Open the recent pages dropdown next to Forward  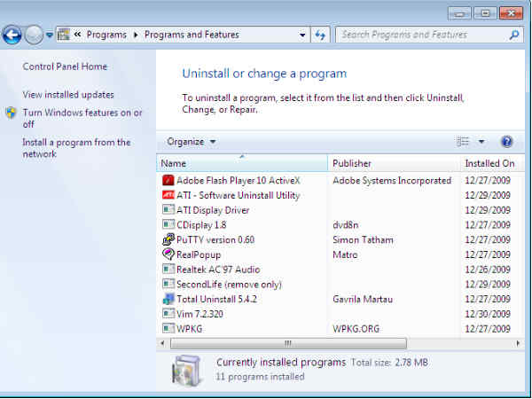pos(49,35)
